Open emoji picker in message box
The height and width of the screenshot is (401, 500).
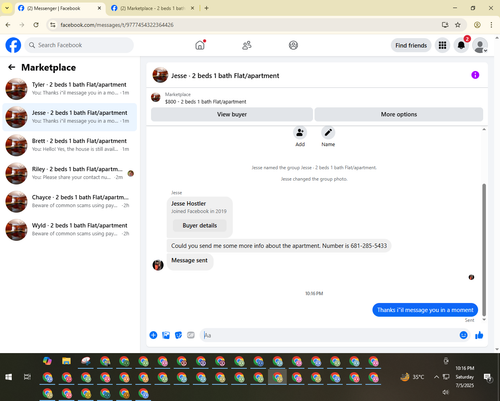463,335
